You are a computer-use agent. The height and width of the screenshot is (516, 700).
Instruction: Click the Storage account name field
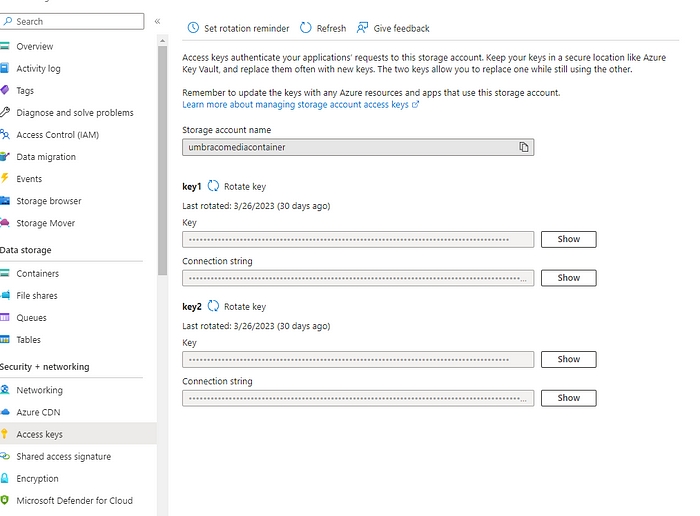click(358, 147)
